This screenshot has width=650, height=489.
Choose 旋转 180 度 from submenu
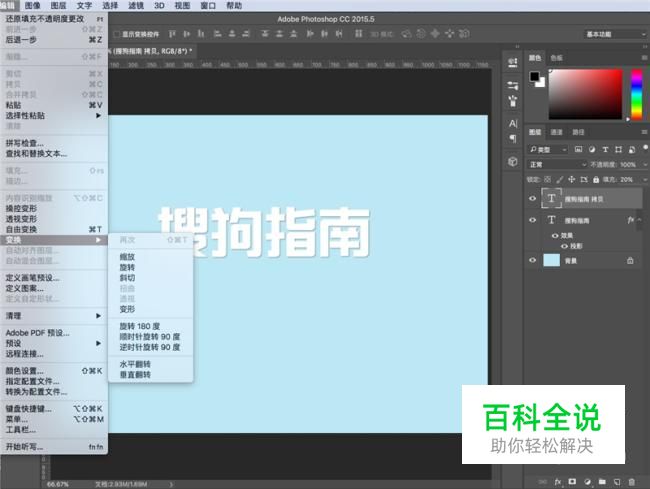tap(150, 326)
